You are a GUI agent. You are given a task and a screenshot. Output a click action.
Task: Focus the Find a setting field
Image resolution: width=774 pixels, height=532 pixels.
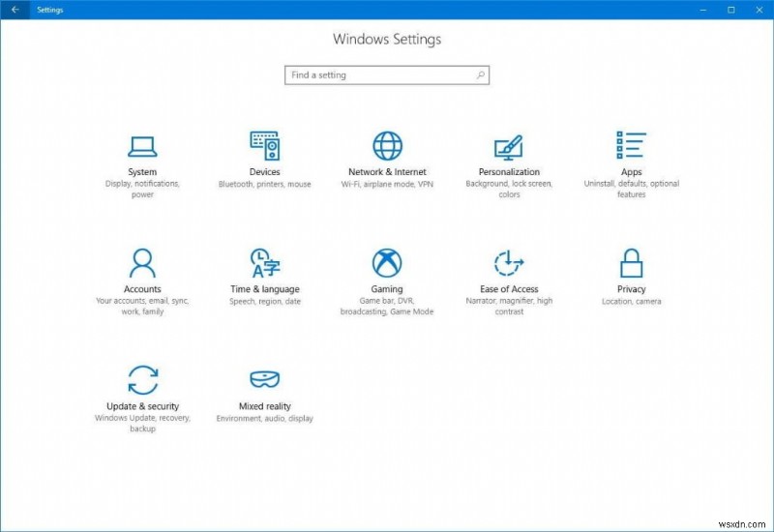[x=387, y=75]
